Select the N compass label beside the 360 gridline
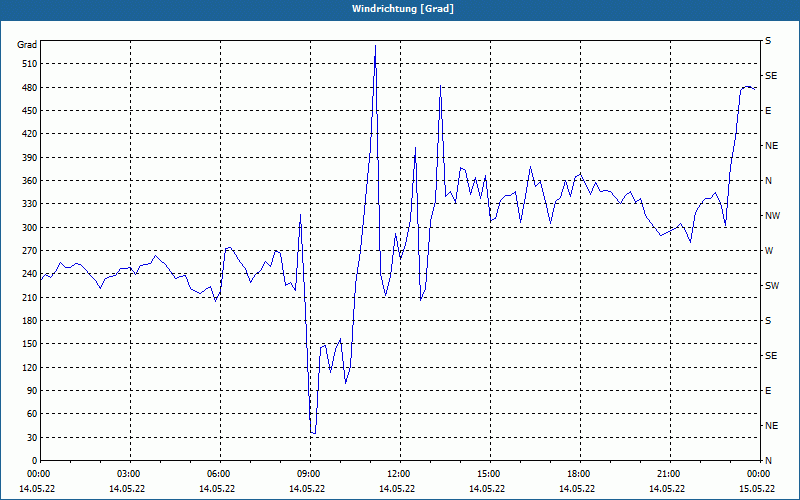 click(x=768, y=181)
